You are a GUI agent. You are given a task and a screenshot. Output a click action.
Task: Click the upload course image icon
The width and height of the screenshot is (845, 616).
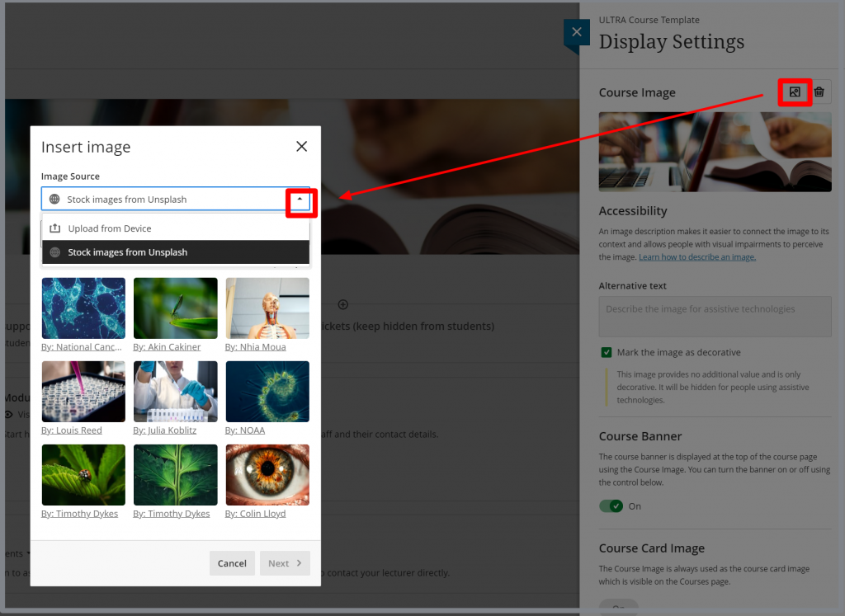[794, 92]
